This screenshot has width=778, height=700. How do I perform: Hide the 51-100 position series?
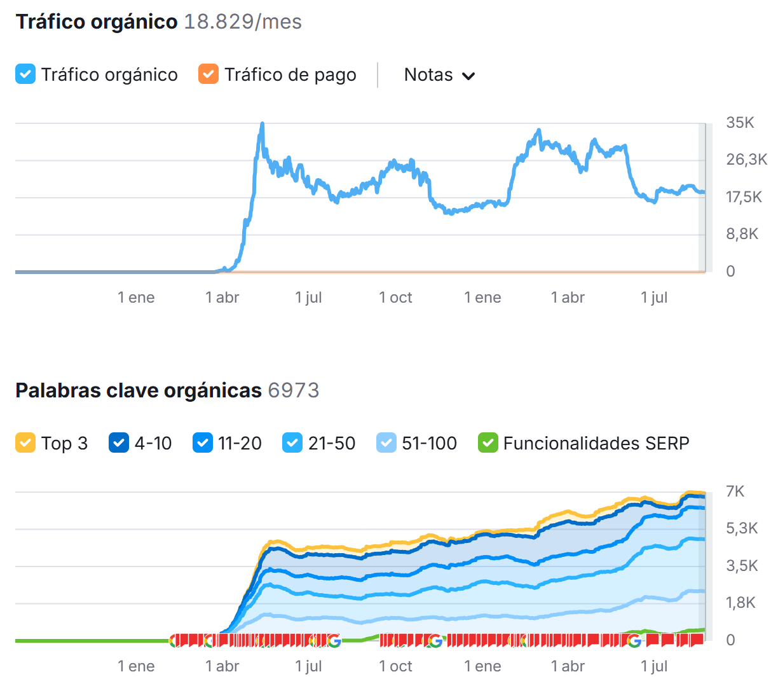(x=386, y=443)
